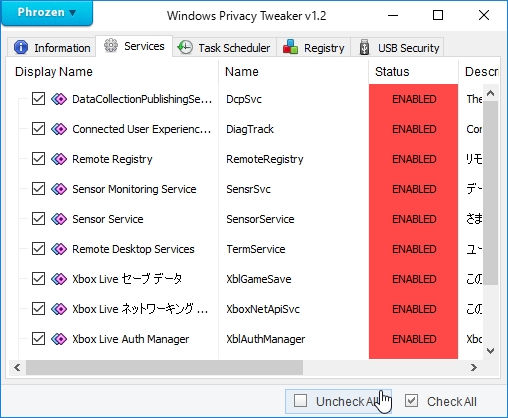
Task: Select the XblGameSave name cell
Action: (x=259, y=279)
